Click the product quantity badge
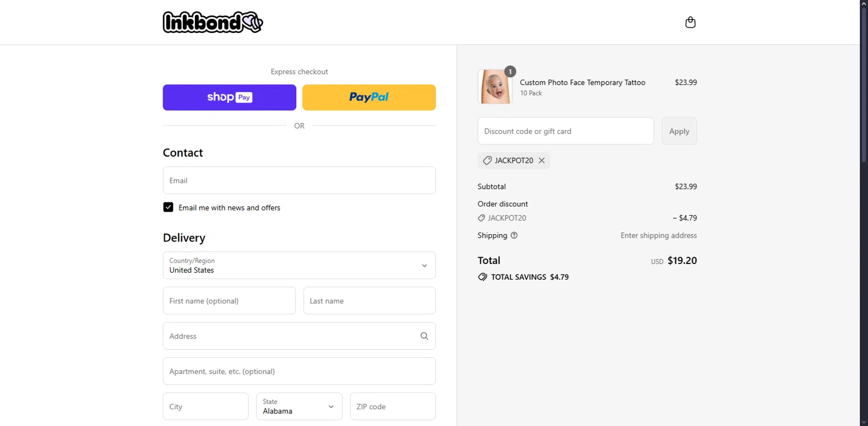Viewport: 868px width, 426px height. [x=510, y=72]
